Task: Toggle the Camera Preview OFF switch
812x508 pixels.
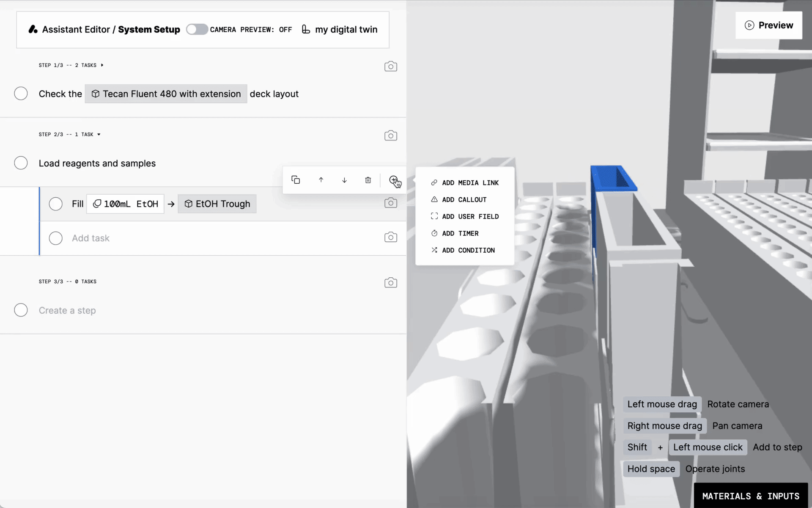Action: [197, 29]
